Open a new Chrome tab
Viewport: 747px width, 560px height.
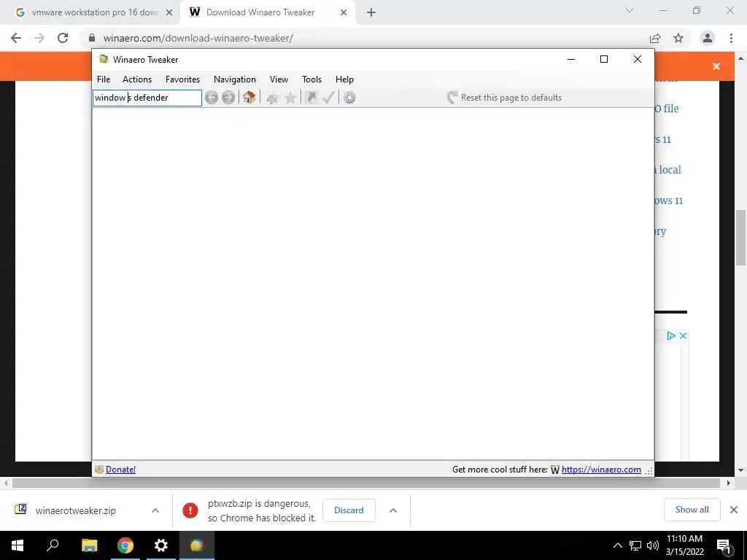pyautogui.click(x=371, y=12)
